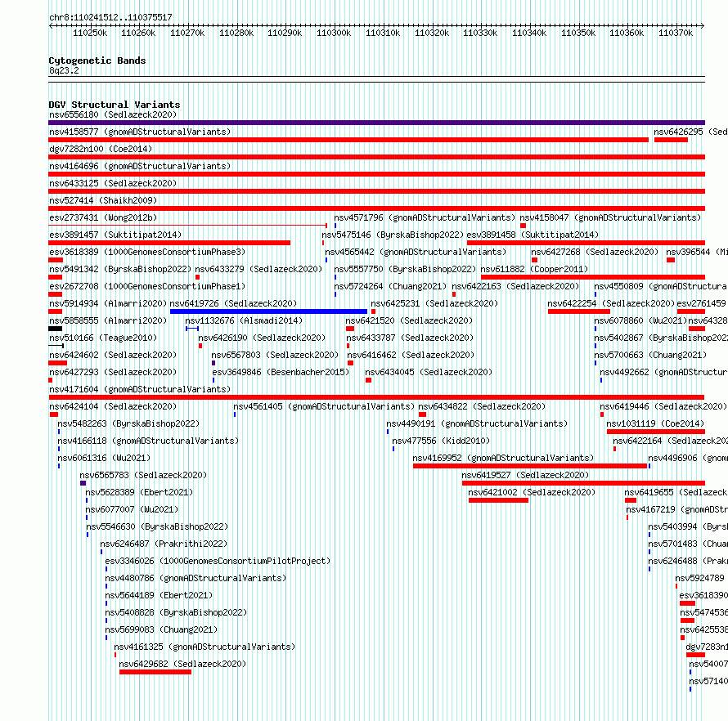Screen dimensions: 728x721
Task: Click the blue bar under nsv6419726
Action: point(269,311)
